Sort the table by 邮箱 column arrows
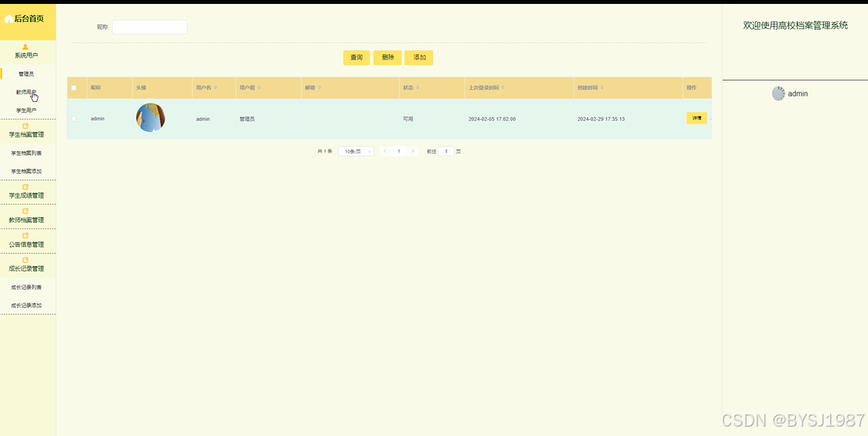Screen dimensions: 868x436 [320, 88]
